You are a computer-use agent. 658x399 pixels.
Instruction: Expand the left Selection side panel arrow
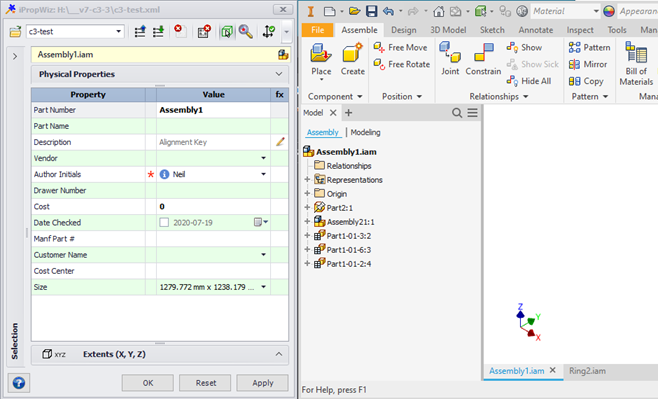pyautogui.click(x=15, y=56)
